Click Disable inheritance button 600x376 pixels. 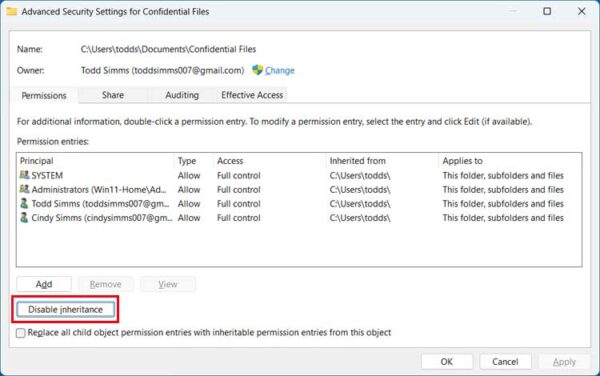(x=65, y=309)
